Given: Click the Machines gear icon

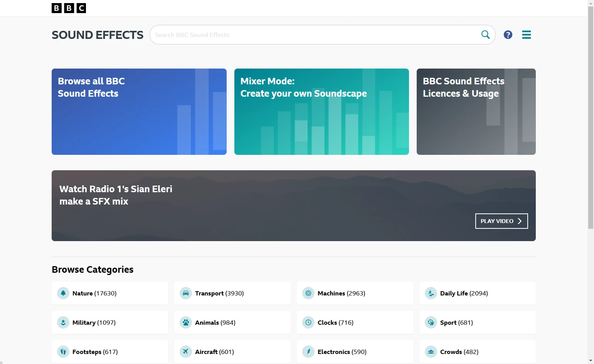Looking at the screenshot, I should click(308, 293).
